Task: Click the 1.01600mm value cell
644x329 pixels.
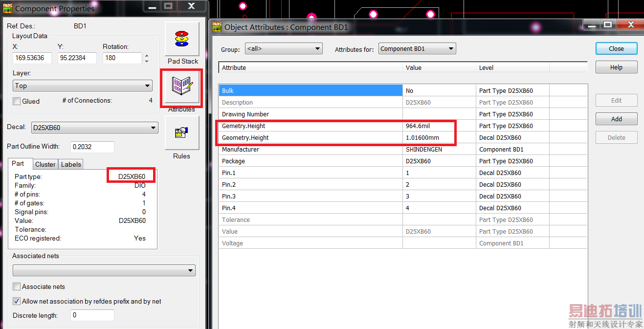Action: (439, 137)
